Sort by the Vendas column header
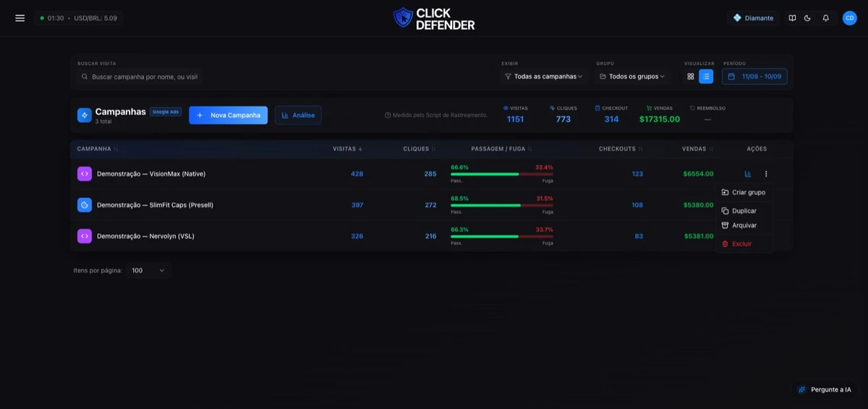This screenshot has height=409, width=868. [697, 149]
